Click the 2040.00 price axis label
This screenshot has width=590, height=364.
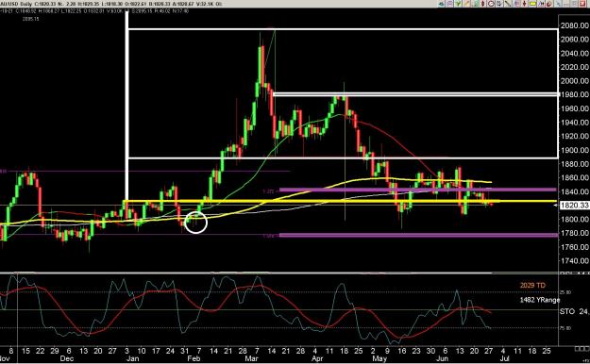(574, 53)
